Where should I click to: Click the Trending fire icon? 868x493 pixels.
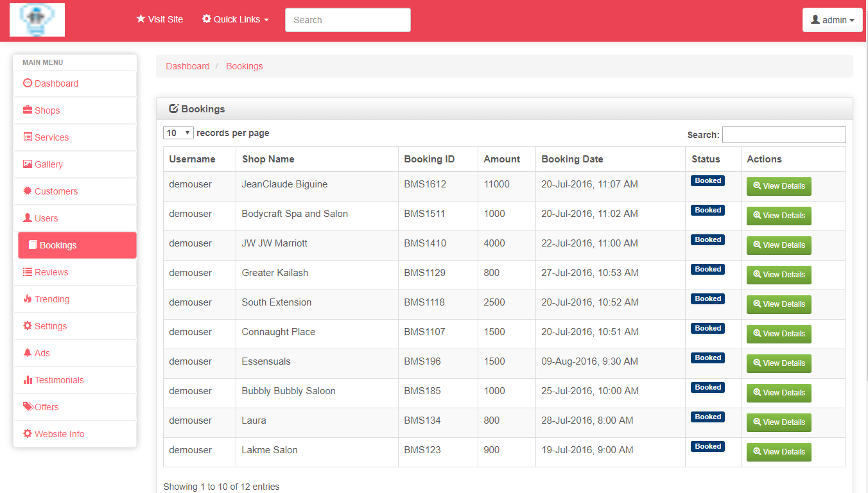coord(28,299)
